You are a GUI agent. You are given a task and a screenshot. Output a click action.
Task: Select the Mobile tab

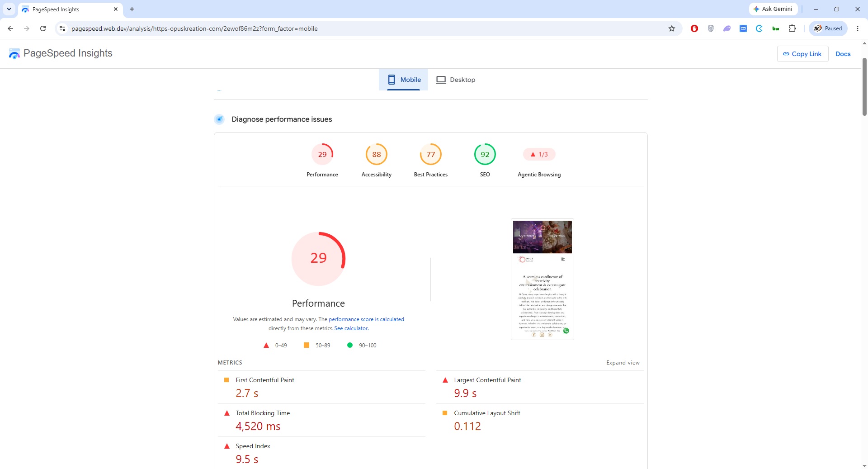[404, 80]
